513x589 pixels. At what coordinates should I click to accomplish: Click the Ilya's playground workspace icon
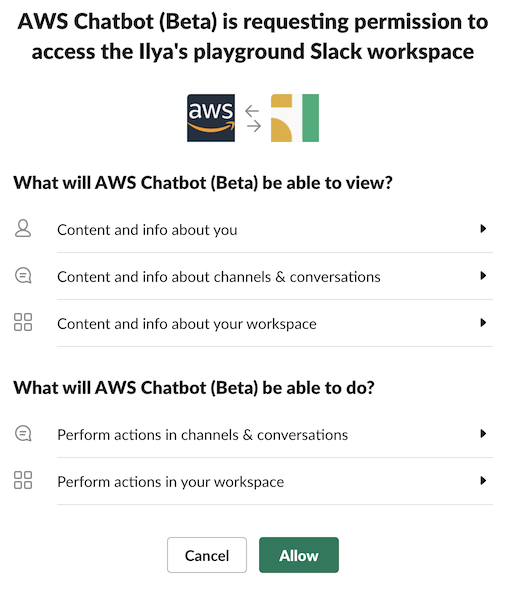pyautogui.click(x=295, y=118)
